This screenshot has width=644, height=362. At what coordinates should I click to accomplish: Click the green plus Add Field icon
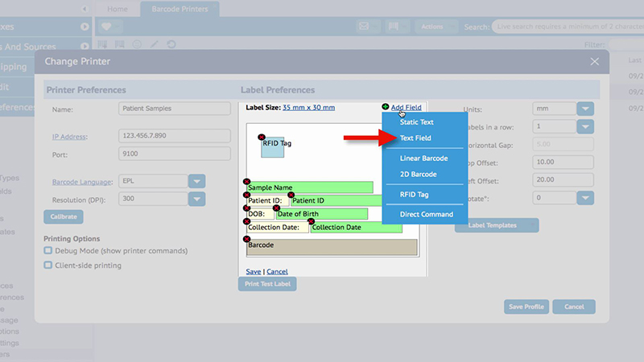[386, 107]
